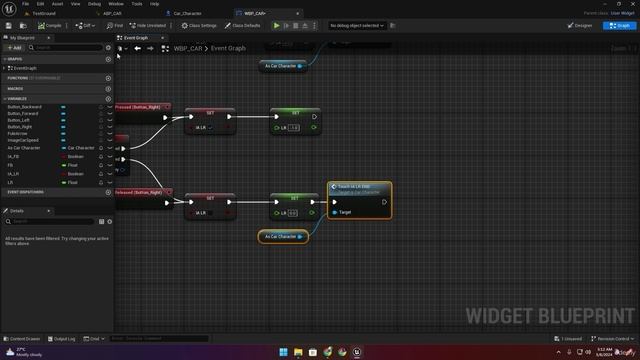The width and height of the screenshot is (640, 360).
Task: Add a new variable with plus icon
Action: point(108,99)
